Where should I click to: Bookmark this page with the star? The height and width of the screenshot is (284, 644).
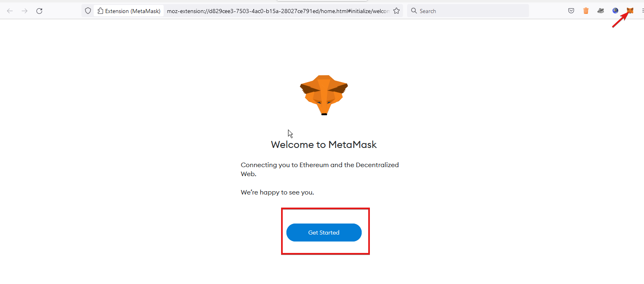pos(396,11)
